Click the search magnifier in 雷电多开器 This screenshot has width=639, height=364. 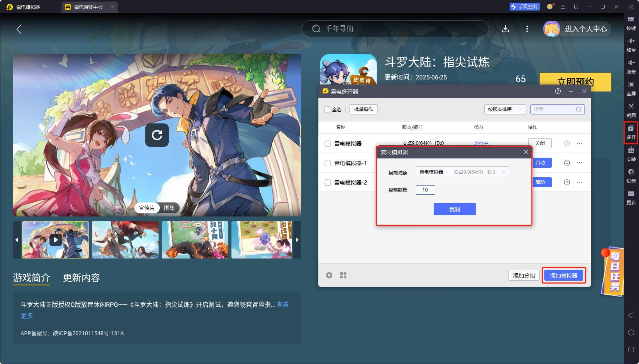click(579, 109)
